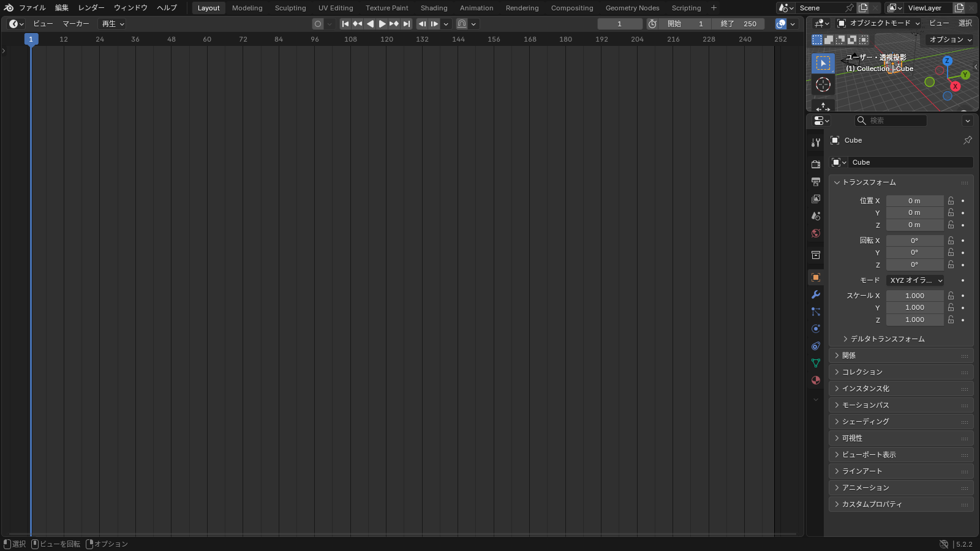This screenshot has height=551, width=980.
Task: Open the Scene properties tab icon
Action: tap(816, 216)
